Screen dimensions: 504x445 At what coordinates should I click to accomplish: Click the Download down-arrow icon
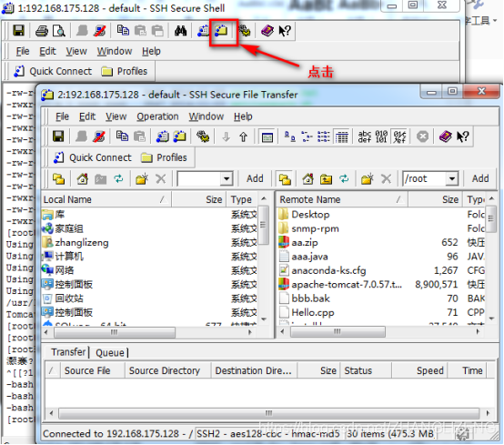pyautogui.click(x=226, y=137)
